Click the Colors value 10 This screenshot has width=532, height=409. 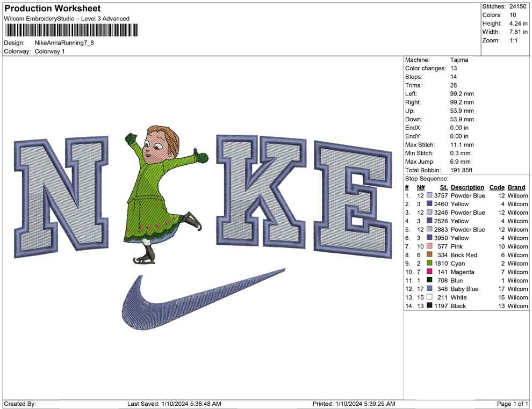coord(513,15)
